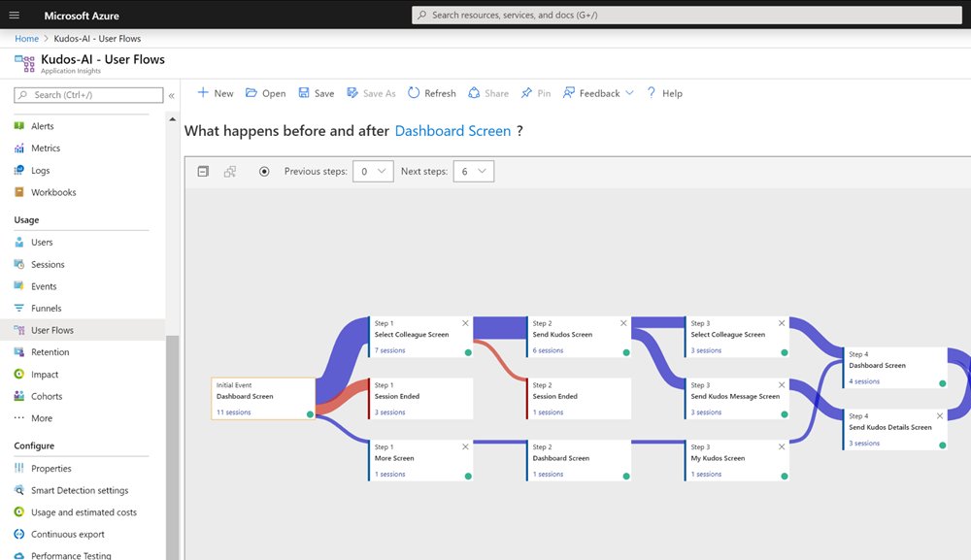The width and height of the screenshot is (971, 560).
Task: Click 11 sessions link on Initial Event
Action: (233, 412)
